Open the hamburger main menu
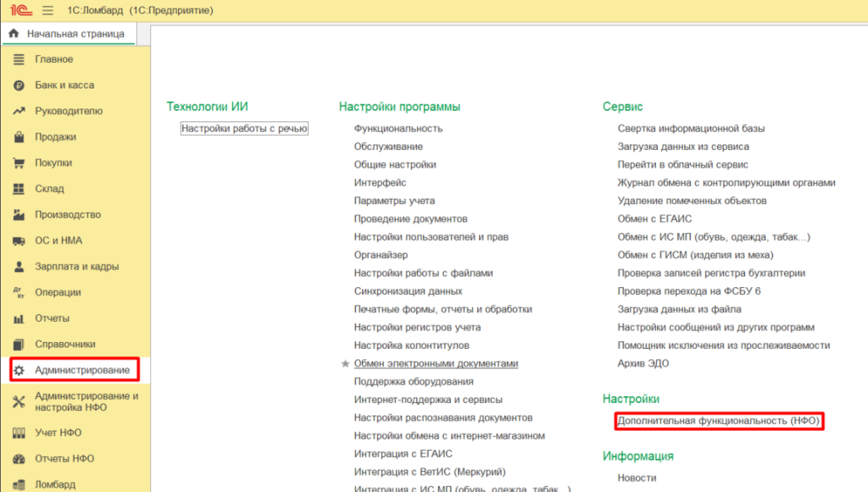Viewport: 868px width, 492px height. tap(47, 10)
